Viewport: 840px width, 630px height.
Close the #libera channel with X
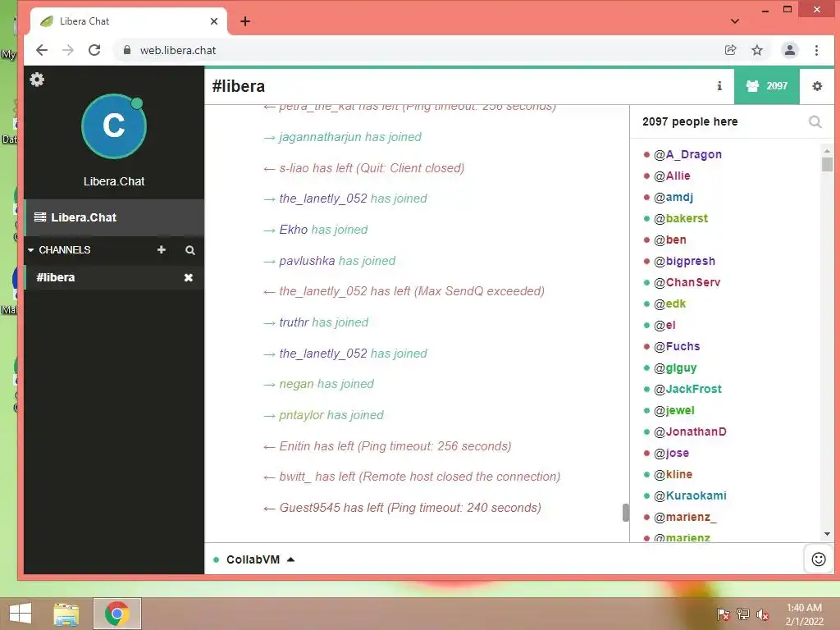click(x=189, y=277)
